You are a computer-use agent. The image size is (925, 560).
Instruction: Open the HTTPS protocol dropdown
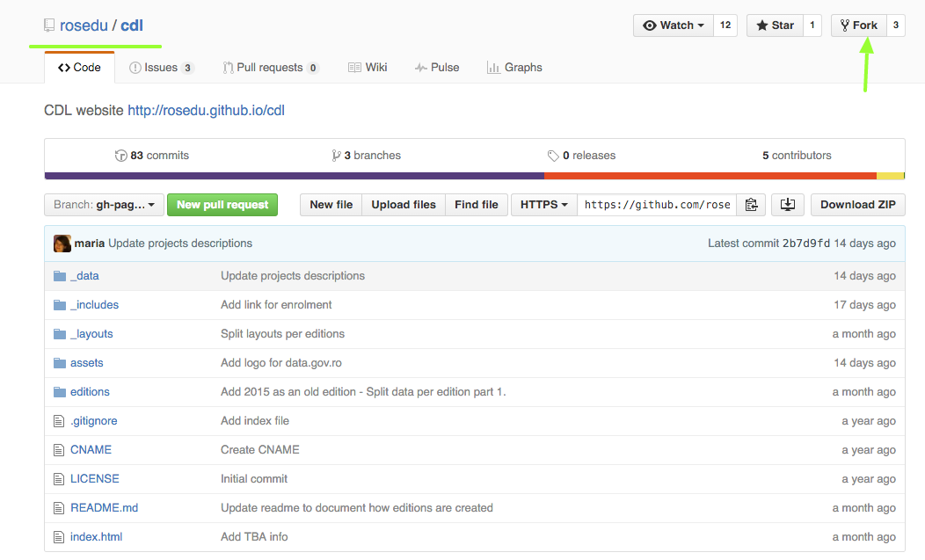tap(544, 205)
